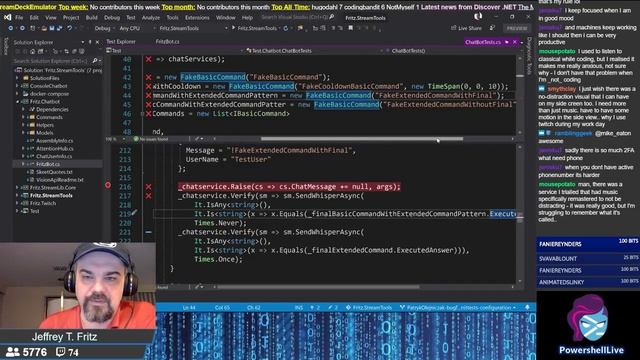Pin the ChatBotTests.cs tab
The height and width of the screenshot is (360, 640).
(507, 42)
